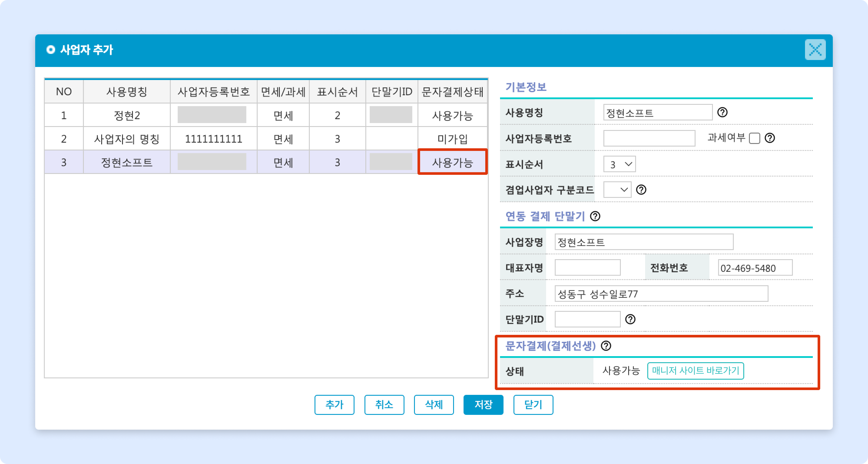This screenshot has height=464, width=868.
Task: Click the 대표자명 input field
Action: click(x=587, y=268)
